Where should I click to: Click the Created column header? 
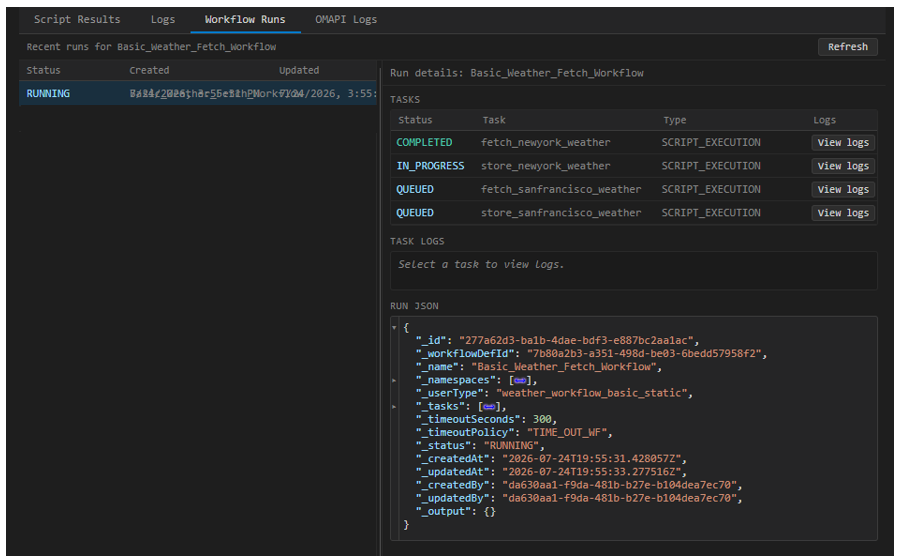(149, 70)
